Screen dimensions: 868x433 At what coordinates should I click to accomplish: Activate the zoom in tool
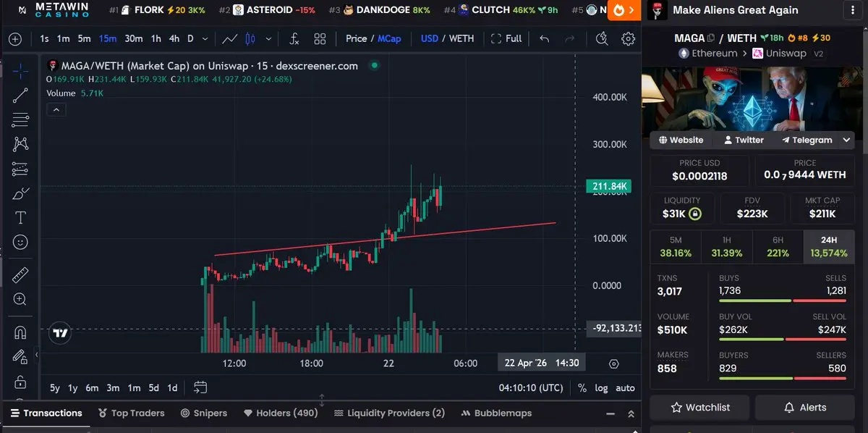[20, 299]
